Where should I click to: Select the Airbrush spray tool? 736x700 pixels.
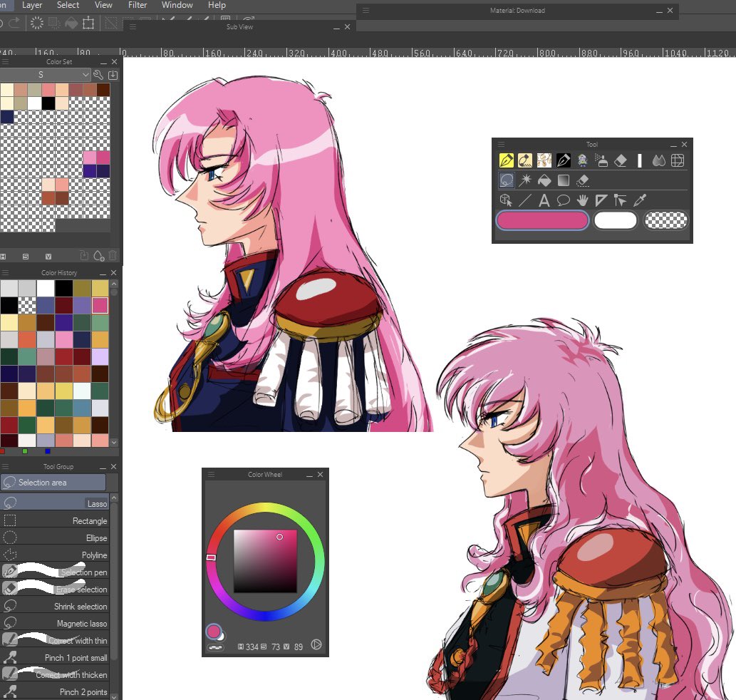point(601,160)
